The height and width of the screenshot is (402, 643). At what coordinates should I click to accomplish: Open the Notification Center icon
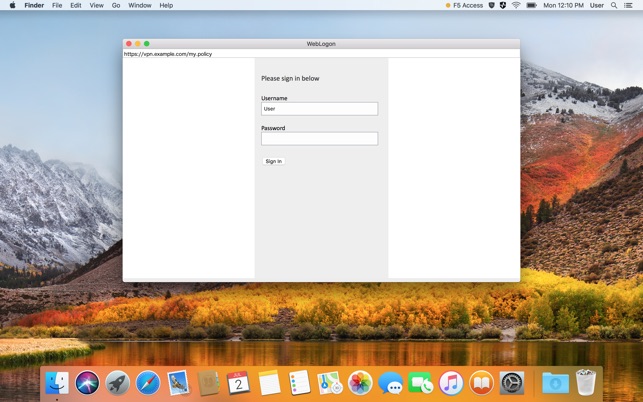628,5
